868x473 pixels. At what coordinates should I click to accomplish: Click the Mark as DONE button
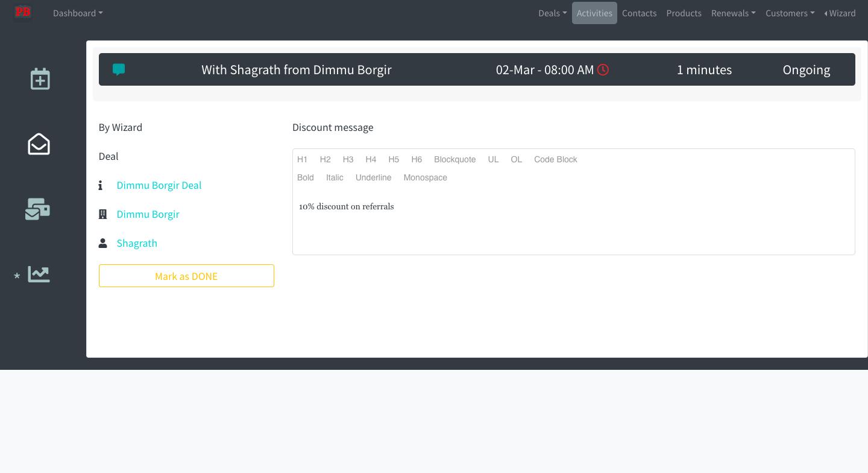pyautogui.click(x=186, y=276)
